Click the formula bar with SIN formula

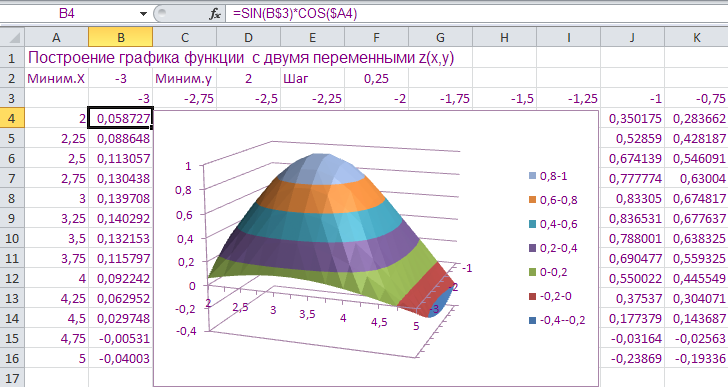click(x=477, y=14)
